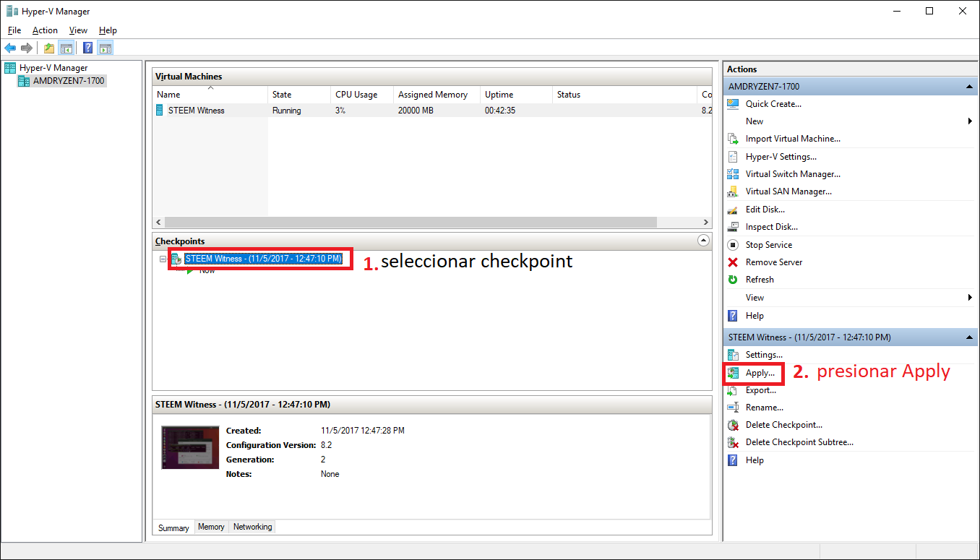
Task: Sort by the Status column header
Action: coord(625,95)
